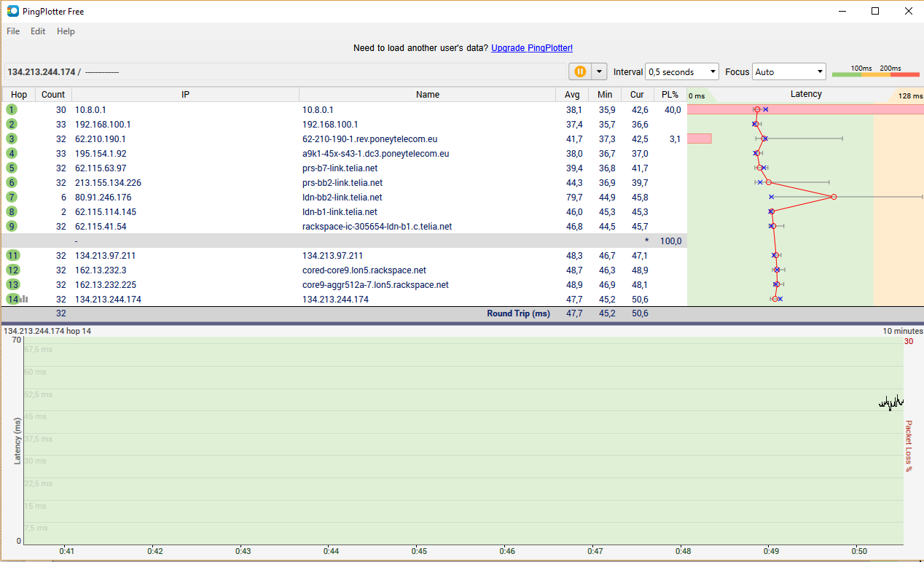The width and height of the screenshot is (924, 562).
Task: Click IP cell 192.168.100.1
Action: tap(103, 124)
